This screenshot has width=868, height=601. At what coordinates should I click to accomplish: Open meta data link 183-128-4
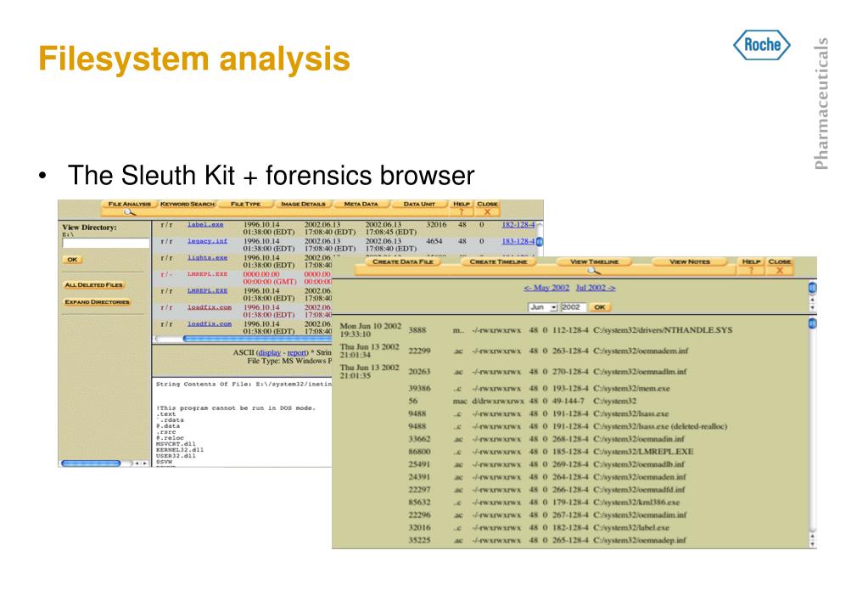(518, 241)
